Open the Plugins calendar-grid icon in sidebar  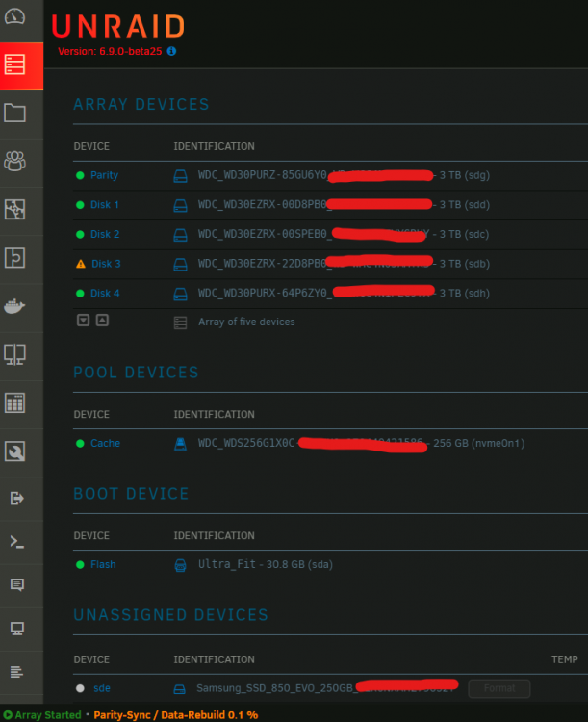(14, 403)
